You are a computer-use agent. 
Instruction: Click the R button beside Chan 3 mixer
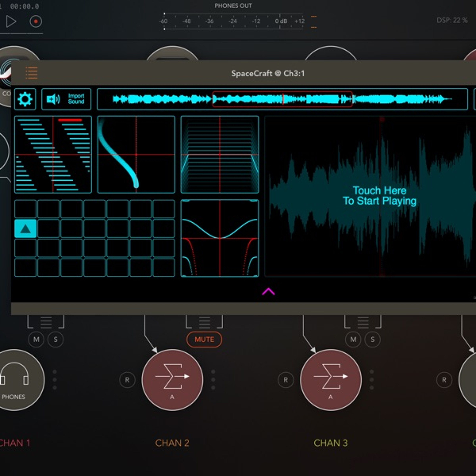(x=286, y=380)
